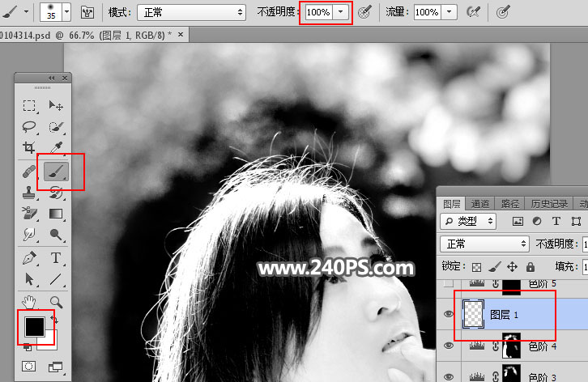The height and width of the screenshot is (382, 588).
Task: Select the Brush tool in toolbox
Action: [x=56, y=172]
